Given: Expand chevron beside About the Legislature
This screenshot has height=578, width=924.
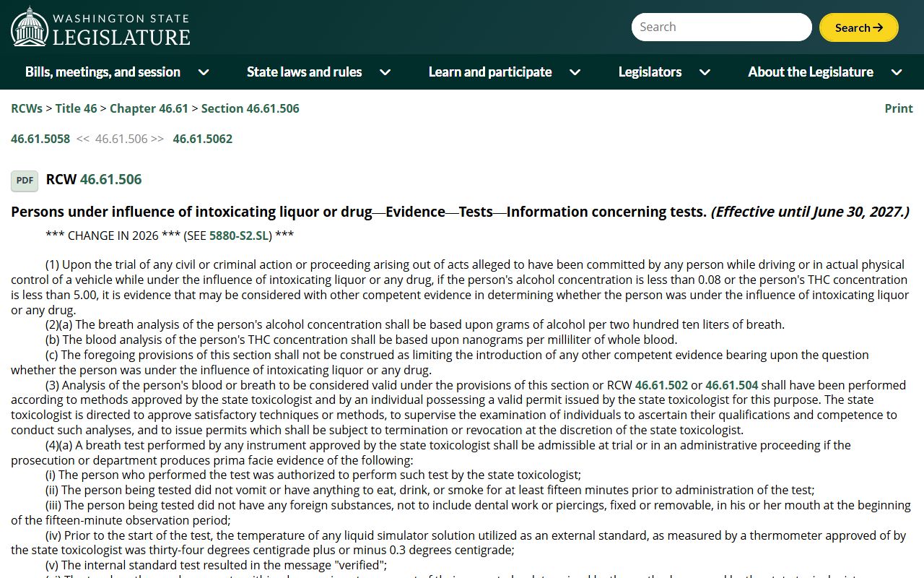Looking at the screenshot, I should tap(897, 72).
